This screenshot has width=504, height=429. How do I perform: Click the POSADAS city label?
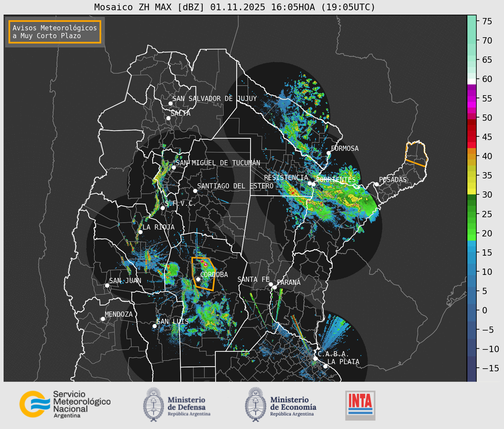click(x=393, y=180)
